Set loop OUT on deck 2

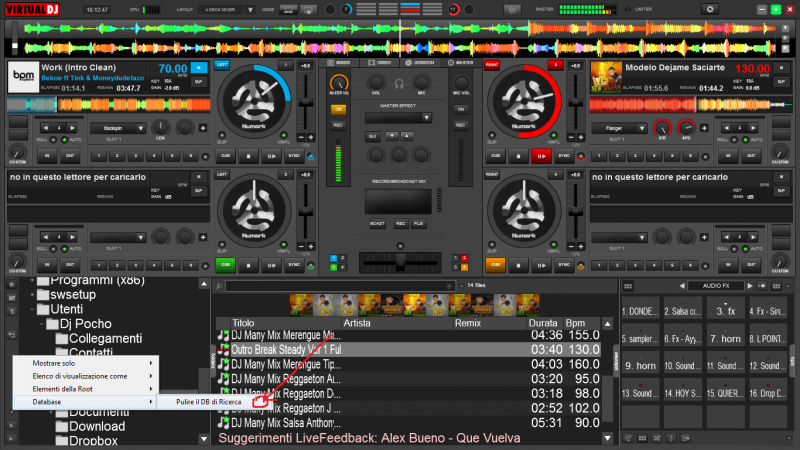[x=751, y=156]
